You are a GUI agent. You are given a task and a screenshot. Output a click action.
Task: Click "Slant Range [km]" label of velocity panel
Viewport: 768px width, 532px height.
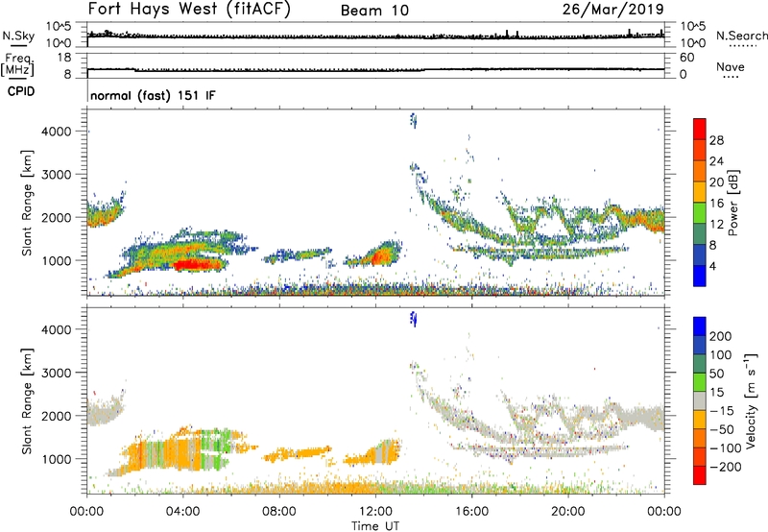tap(27, 401)
